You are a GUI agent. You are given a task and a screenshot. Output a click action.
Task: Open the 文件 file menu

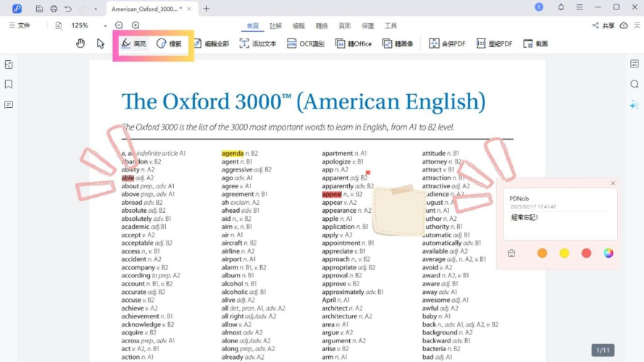point(20,25)
